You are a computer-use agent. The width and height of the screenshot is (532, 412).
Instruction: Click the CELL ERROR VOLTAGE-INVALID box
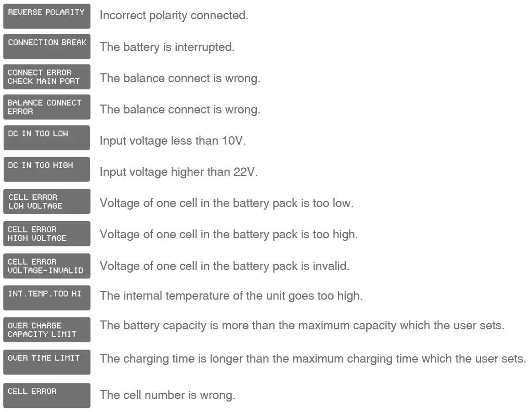[46, 266]
